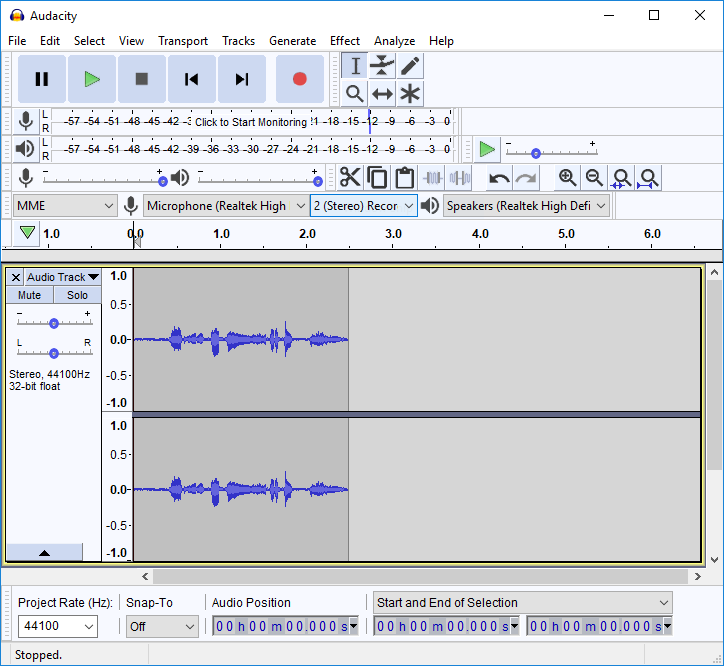
Task: Open the Microphone recording device dropdown
Action: [x=226, y=206]
